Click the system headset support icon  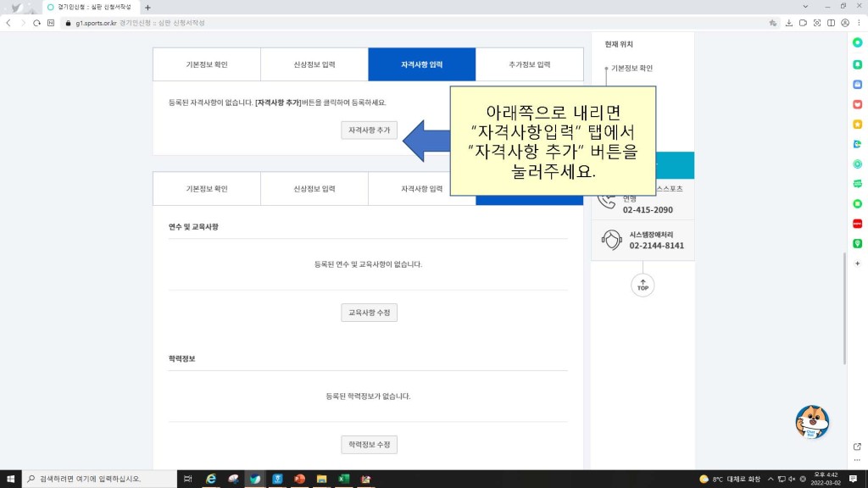coord(610,240)
